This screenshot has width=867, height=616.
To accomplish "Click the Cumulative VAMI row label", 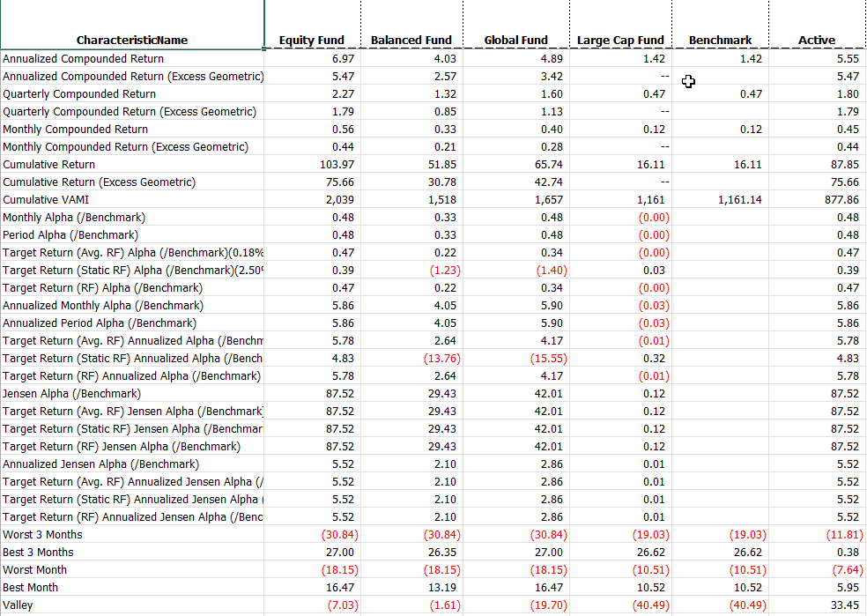I will [x=46, y=200].
